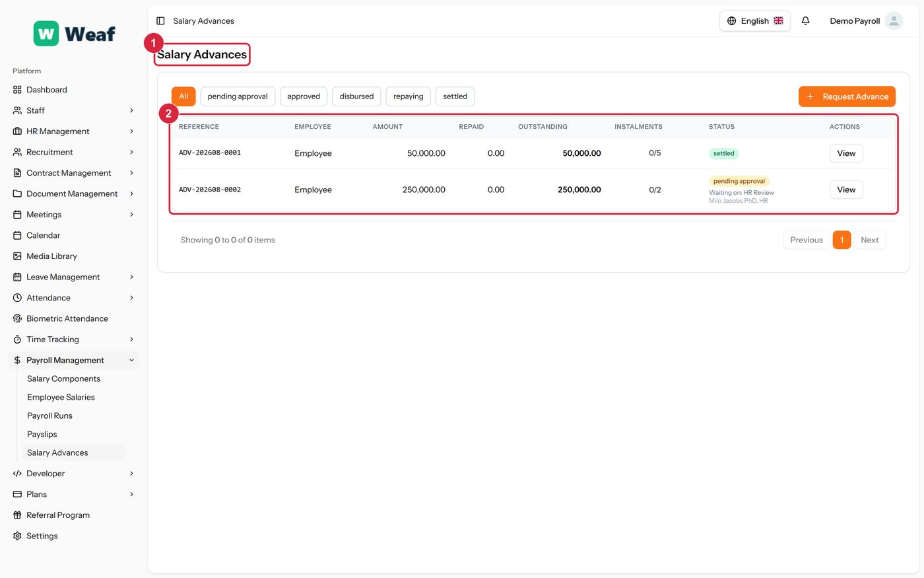Go to Previous page
This screenshot has height=578, width=924.
[x=807, y=240]
